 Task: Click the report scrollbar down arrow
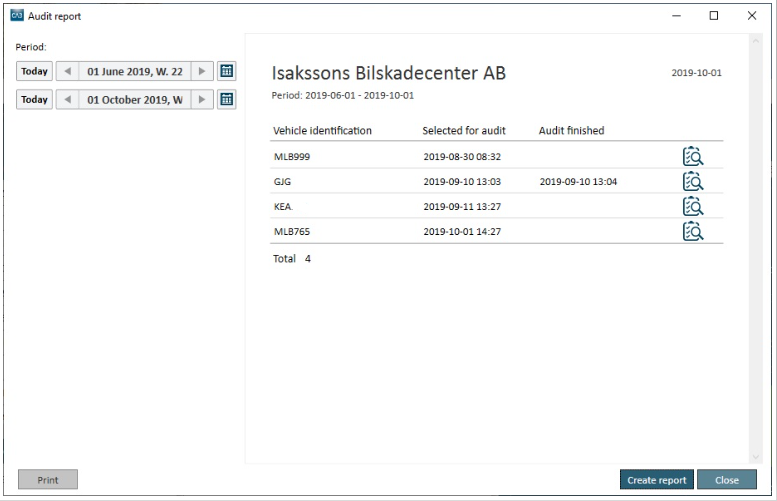(x=756, y=457)
